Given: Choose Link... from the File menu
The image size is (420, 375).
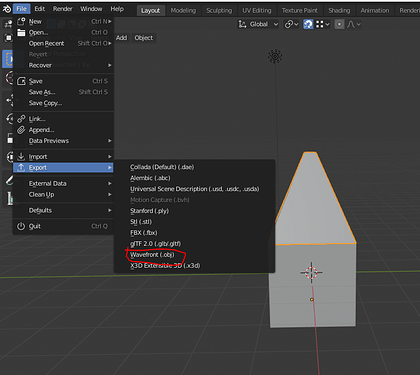Looking at the screenshot, I should [63, 119].
